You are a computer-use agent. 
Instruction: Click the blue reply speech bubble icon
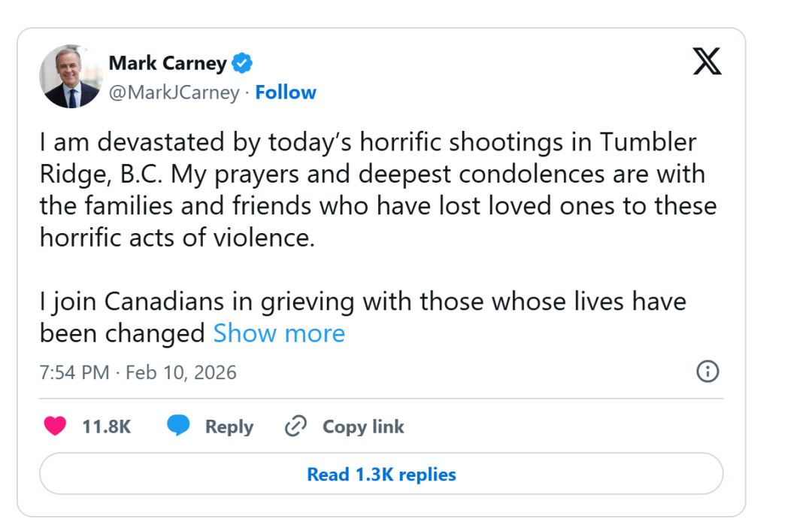[178, 426]
